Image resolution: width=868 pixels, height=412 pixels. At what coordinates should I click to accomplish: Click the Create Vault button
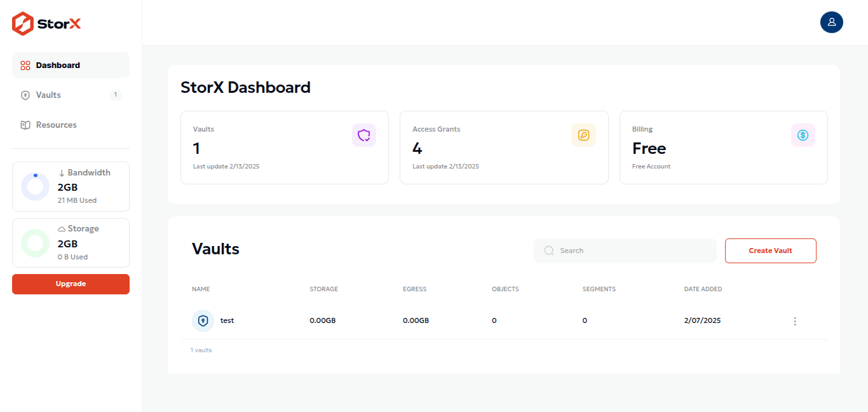click(770, 251)
